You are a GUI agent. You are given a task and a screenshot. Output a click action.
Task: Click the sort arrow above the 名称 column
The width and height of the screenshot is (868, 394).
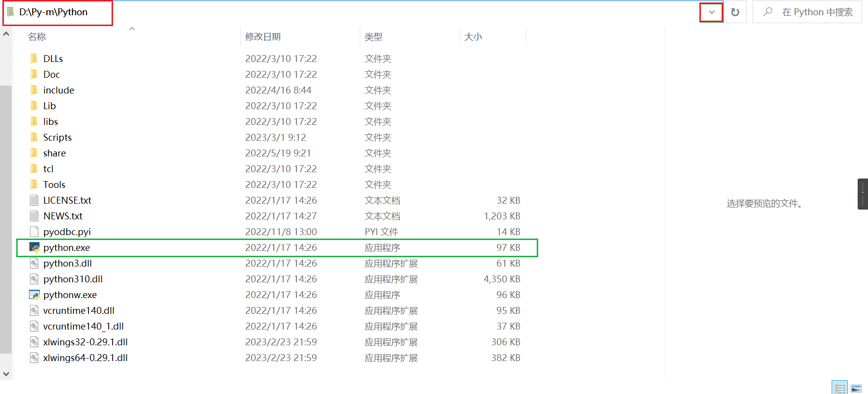tap(132, 29)
